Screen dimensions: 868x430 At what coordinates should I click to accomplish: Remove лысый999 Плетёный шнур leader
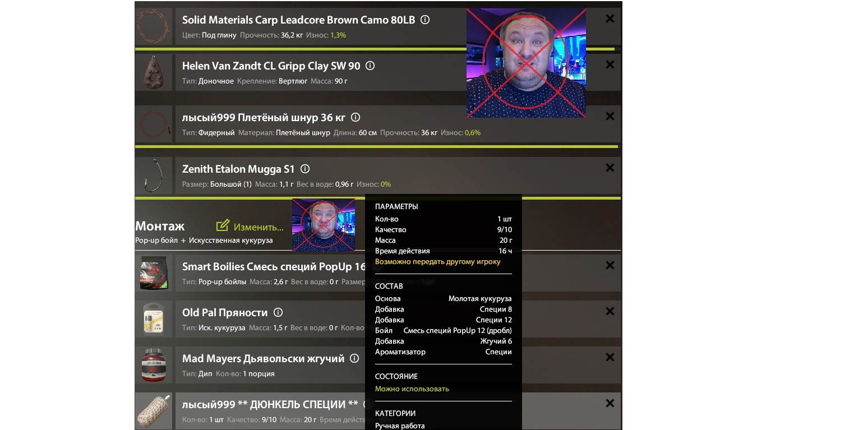(610, 117)
